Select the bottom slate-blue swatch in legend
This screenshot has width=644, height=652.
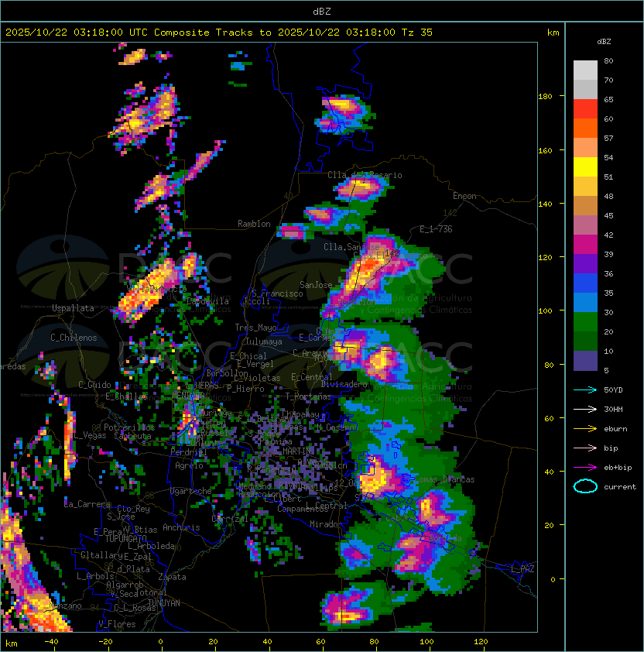coord(585,361)
